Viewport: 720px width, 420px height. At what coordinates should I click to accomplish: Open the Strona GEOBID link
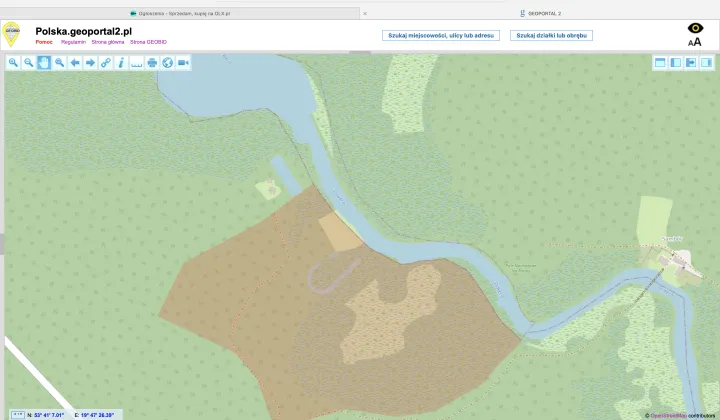coord(148,42)
